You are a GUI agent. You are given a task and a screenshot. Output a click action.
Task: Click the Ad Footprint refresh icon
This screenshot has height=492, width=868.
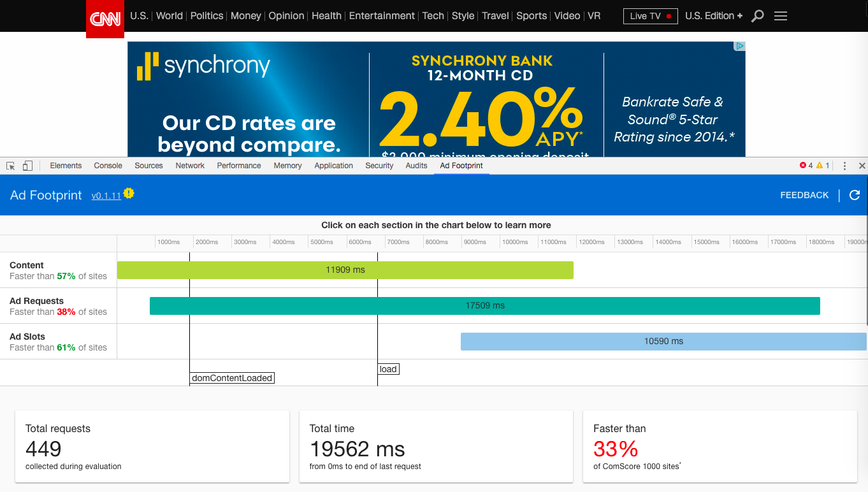click(x=855, y=195)
